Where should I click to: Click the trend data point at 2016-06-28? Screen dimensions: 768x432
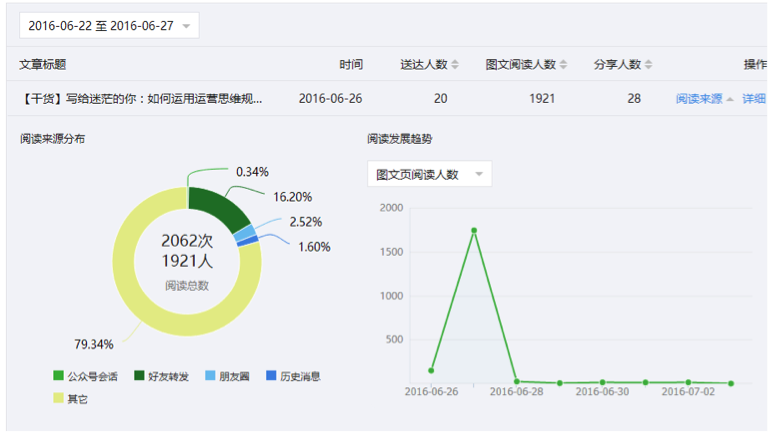pos(517,381)
